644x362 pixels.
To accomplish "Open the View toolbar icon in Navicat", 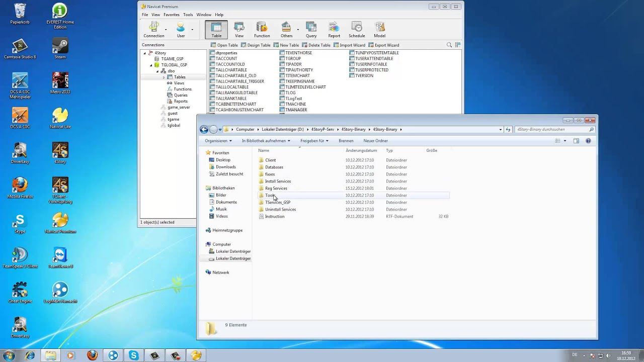I will 239,30.
